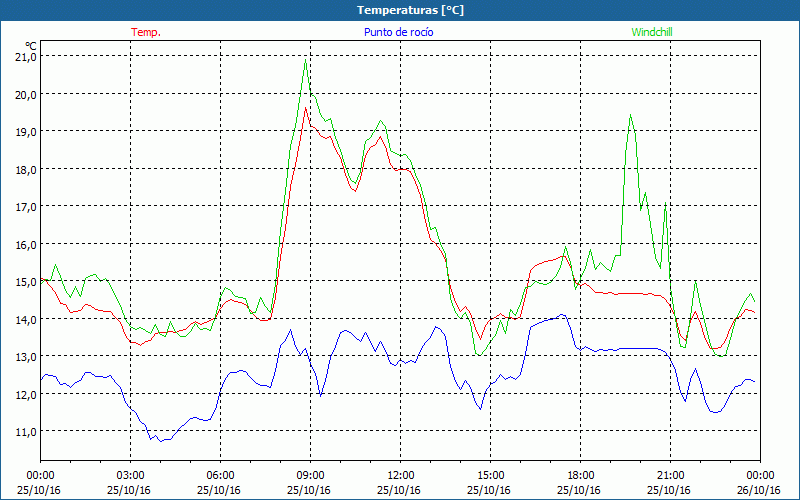Click the 11,0 y-axis value

[26, 432]
